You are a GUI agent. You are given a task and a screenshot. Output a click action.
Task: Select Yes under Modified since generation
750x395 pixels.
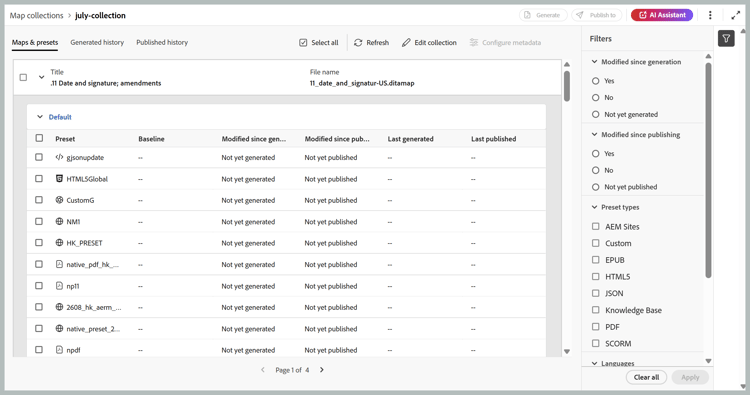point(596,81)
